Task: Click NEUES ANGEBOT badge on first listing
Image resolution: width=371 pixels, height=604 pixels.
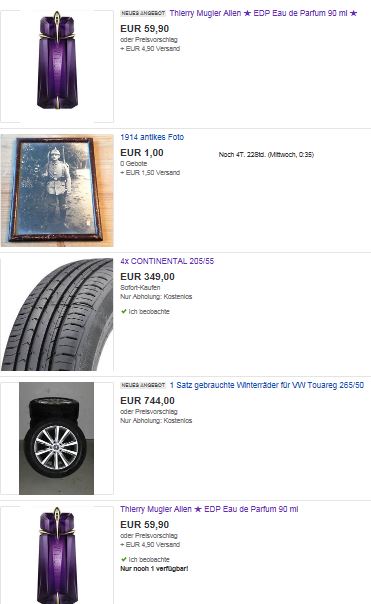Action: (x=143, y=13)
